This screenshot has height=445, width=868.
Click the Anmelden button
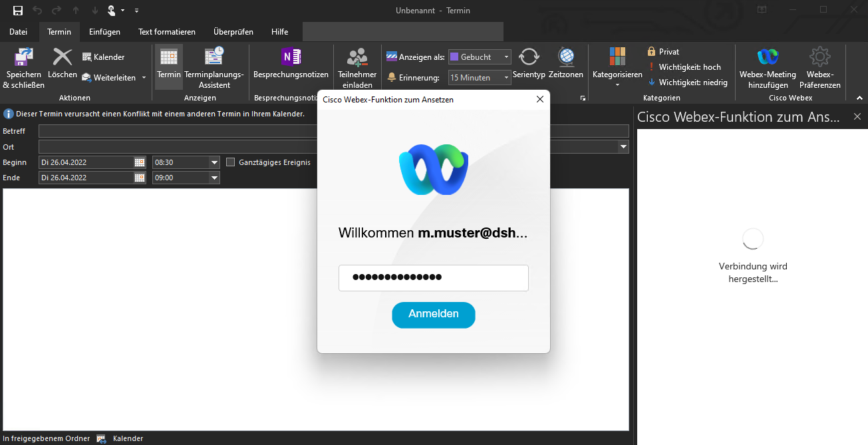tap(434, 315)
